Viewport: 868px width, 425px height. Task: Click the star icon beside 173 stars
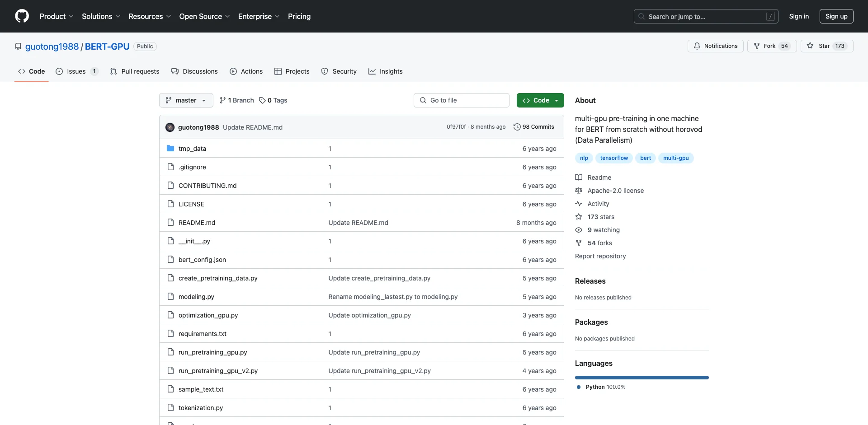[579, 217]
